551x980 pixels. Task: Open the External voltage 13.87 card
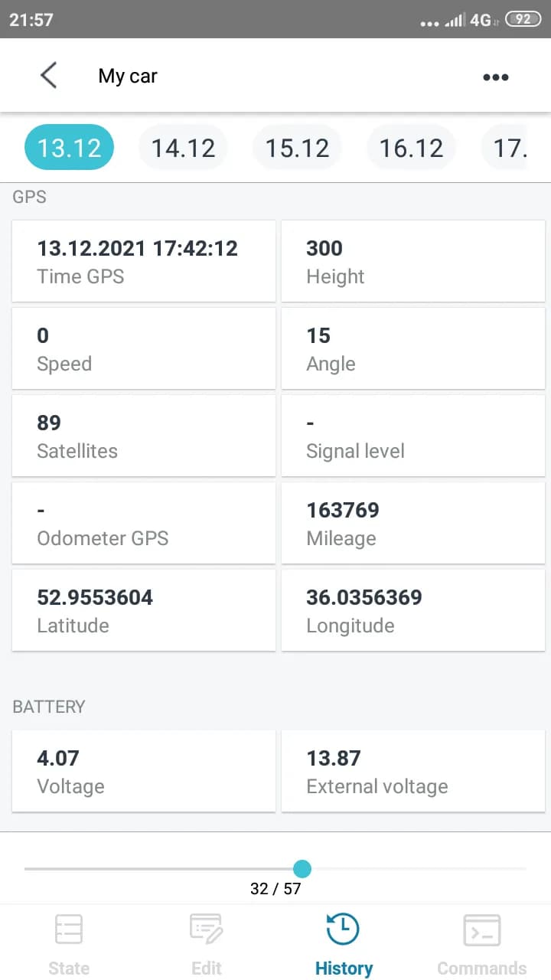[x=413, y=771]
